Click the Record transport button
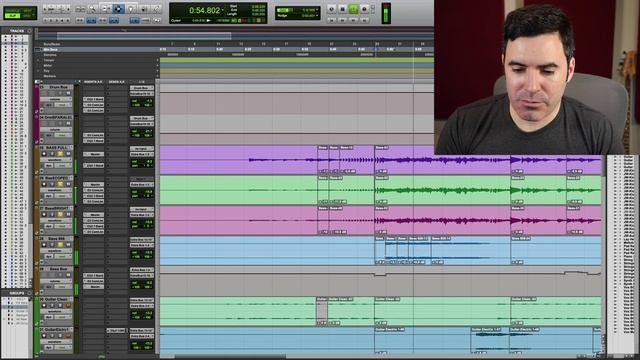This screenshot has height=360, width=640. [x=364, y=9]
